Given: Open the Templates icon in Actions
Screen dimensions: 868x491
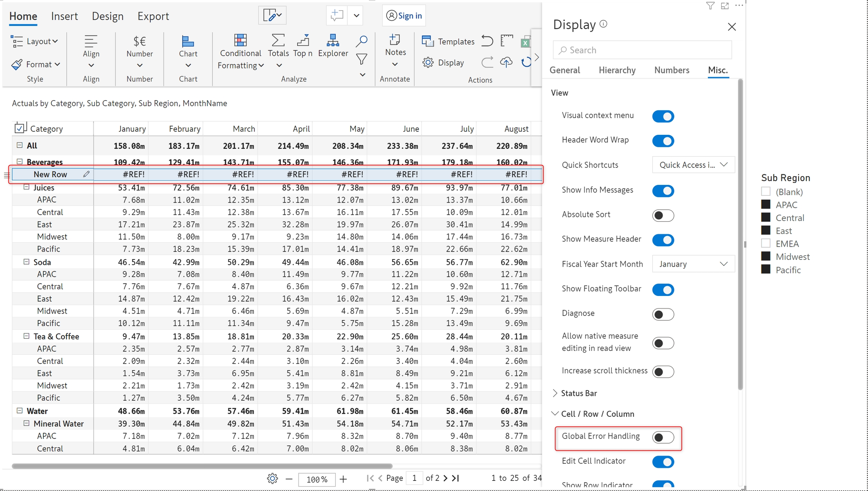Looking at the screenshot, I should [x=428, y=41].
